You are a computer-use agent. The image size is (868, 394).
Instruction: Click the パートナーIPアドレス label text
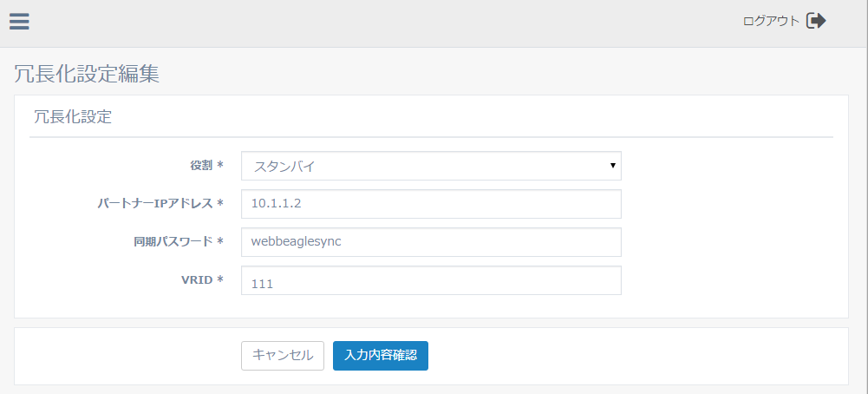click(x=154, y=203)
